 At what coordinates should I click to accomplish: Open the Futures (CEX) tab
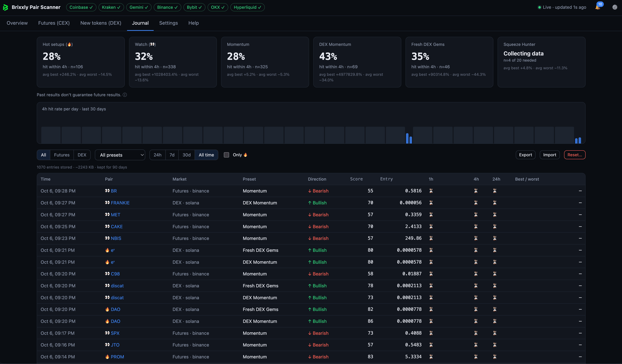54,23
